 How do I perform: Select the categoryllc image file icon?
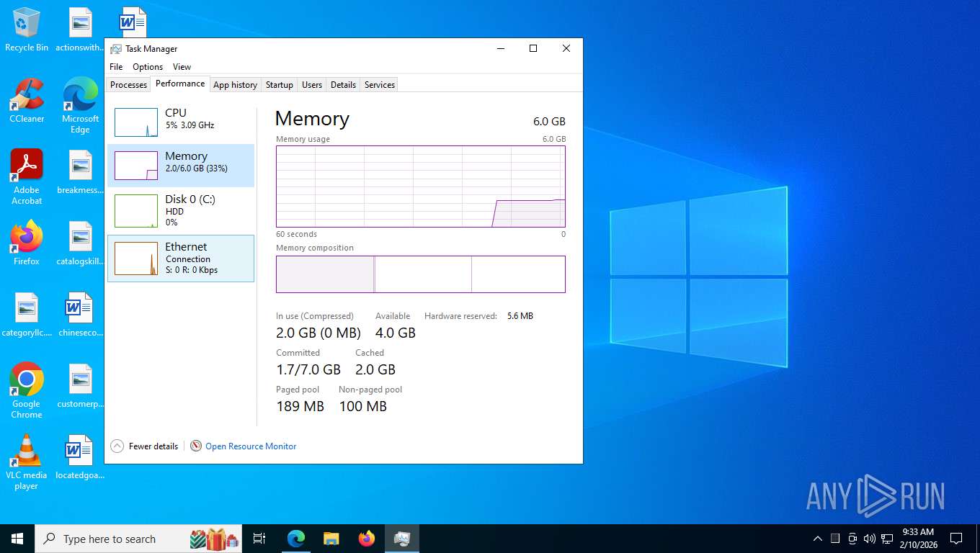[27, 315]
